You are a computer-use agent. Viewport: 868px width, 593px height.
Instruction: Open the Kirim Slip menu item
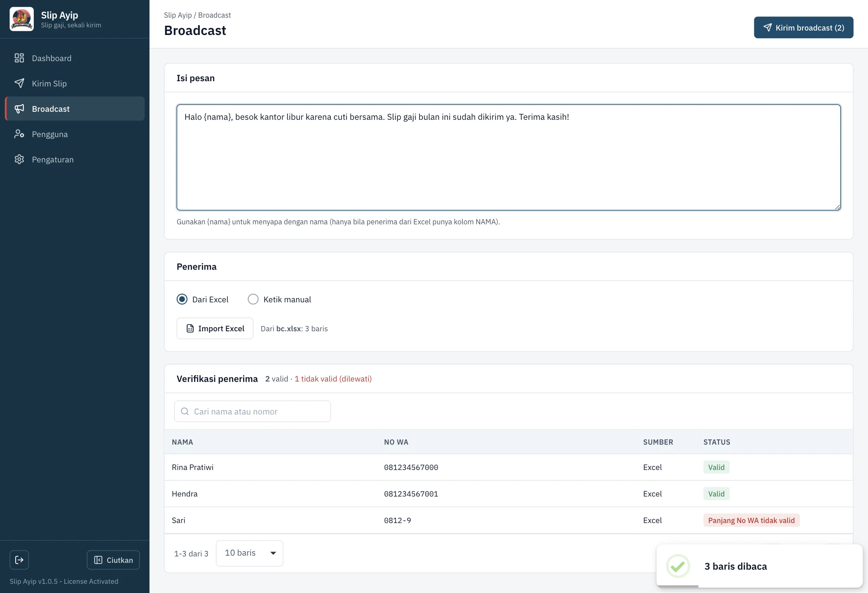(75, 83)
